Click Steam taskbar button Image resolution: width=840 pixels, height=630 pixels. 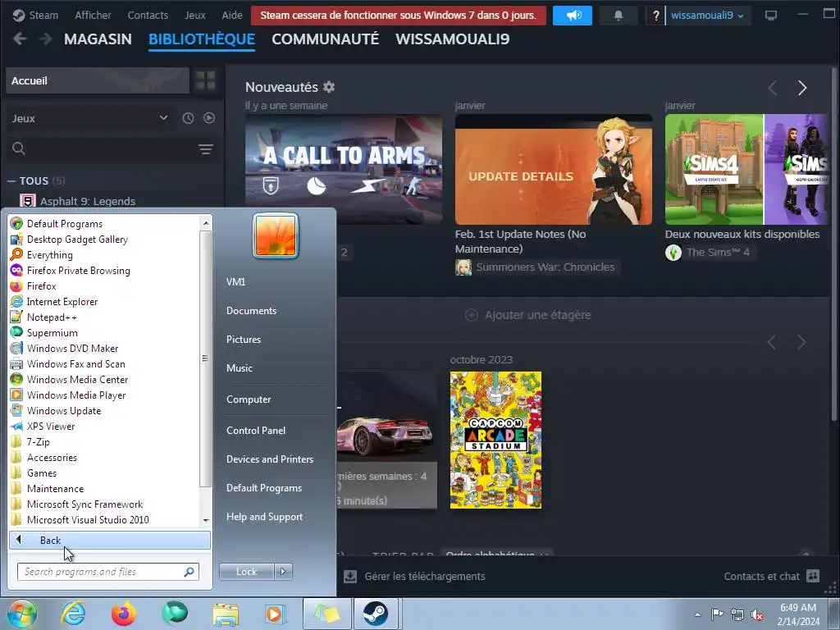point(376,614)
